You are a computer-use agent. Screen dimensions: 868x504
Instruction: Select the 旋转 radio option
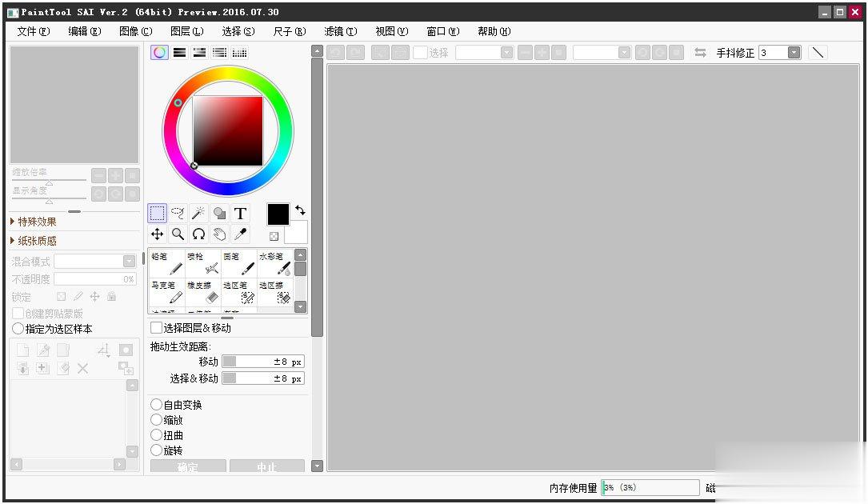pyautogui.click(x=157, y=450)
